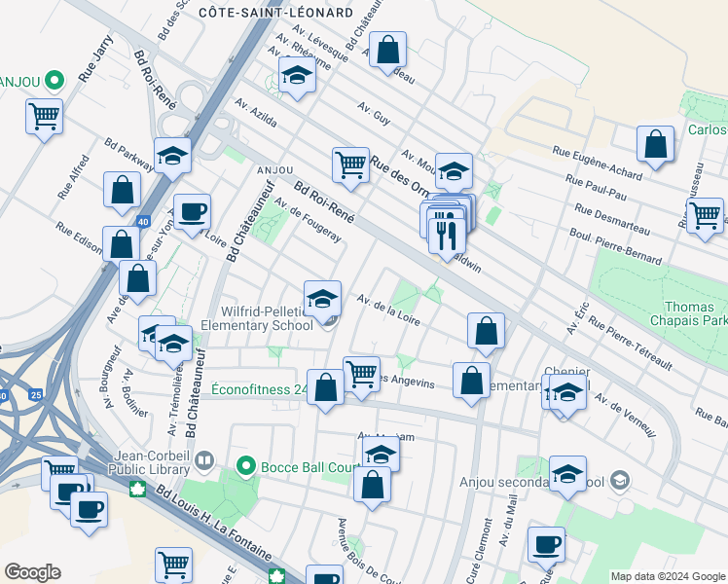Select the Trans-Canada maple leaf shield by Public Library
This screenshot has width=728, height=584.
[137, 489]
